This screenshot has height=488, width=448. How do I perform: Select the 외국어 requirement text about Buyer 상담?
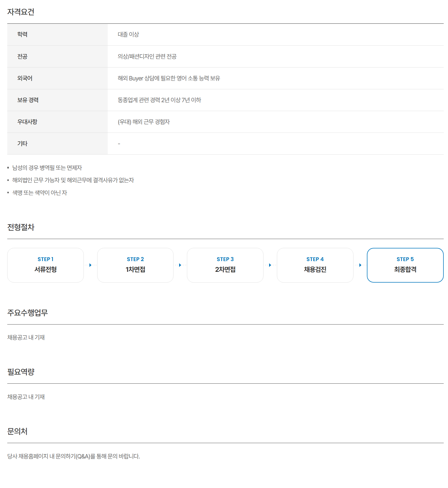[x=169, y=78]
